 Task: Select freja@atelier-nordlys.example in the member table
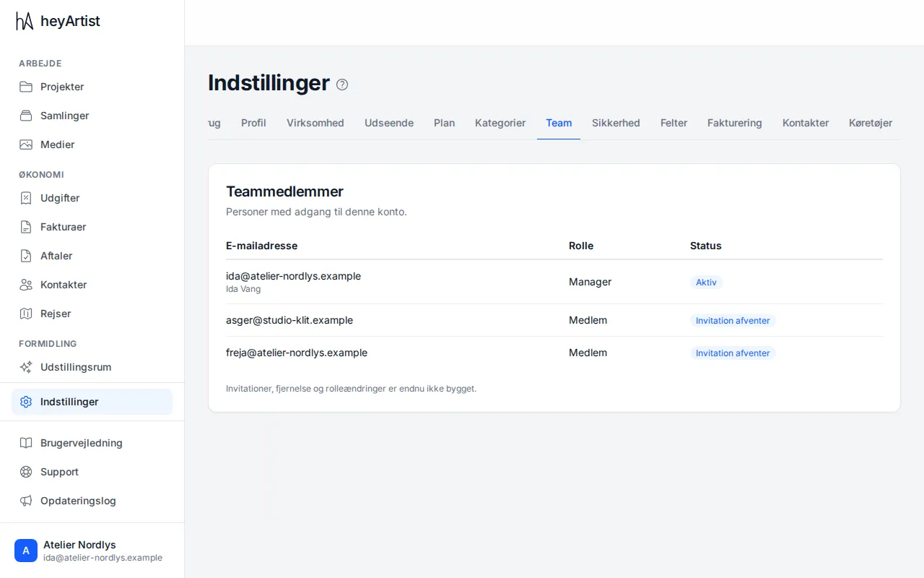click(x=297, y=353)
